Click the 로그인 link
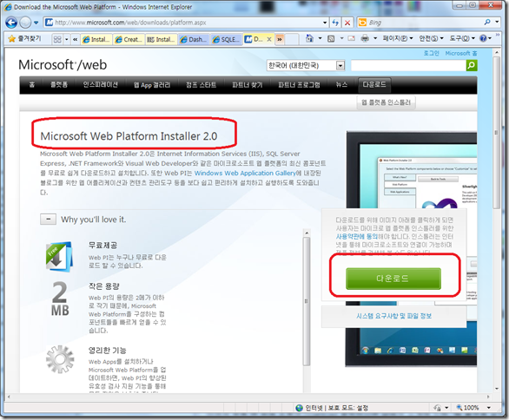Screen dimensions: 509x420 click(x=431, y=53)
